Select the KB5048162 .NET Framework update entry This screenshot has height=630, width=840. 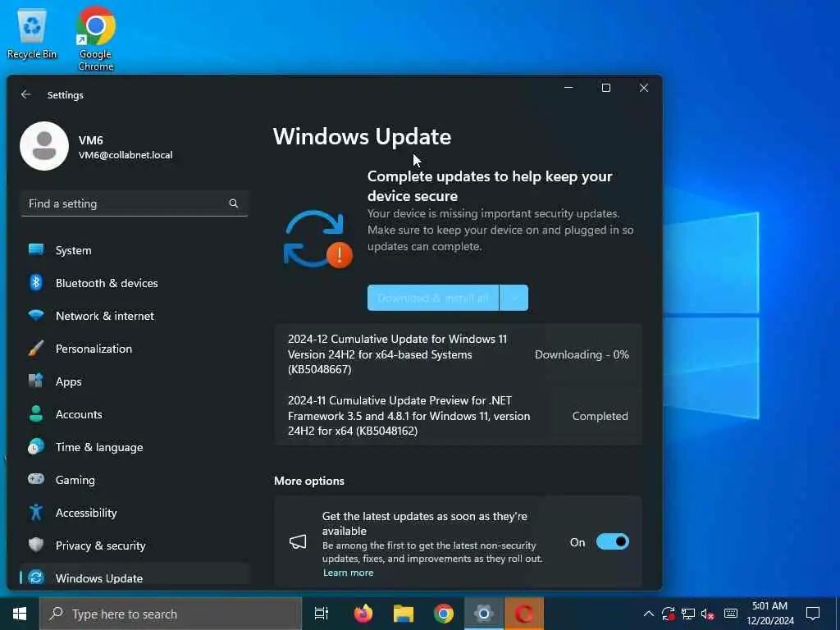(458, 416)
